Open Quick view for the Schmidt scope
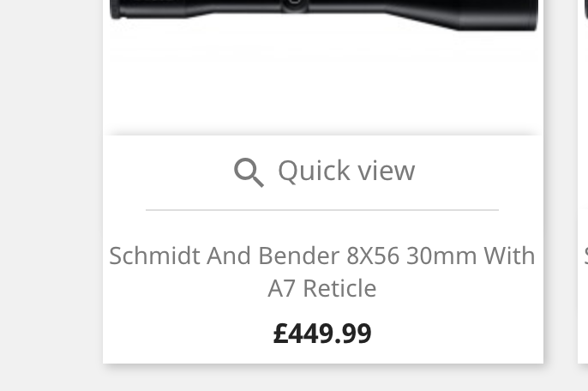The height and width of the screenshot is (391, 588). pos(324,171)
